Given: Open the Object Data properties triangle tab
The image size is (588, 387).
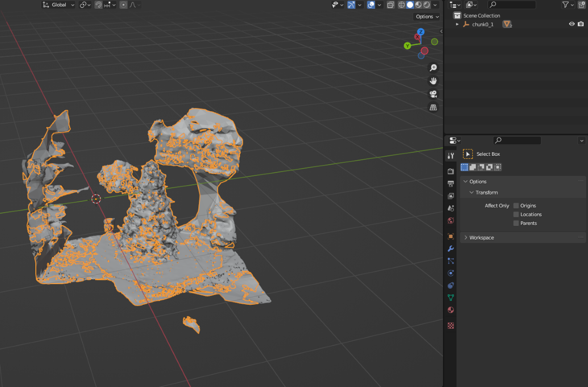Looking at the screenshot, I should coord(451,297).
